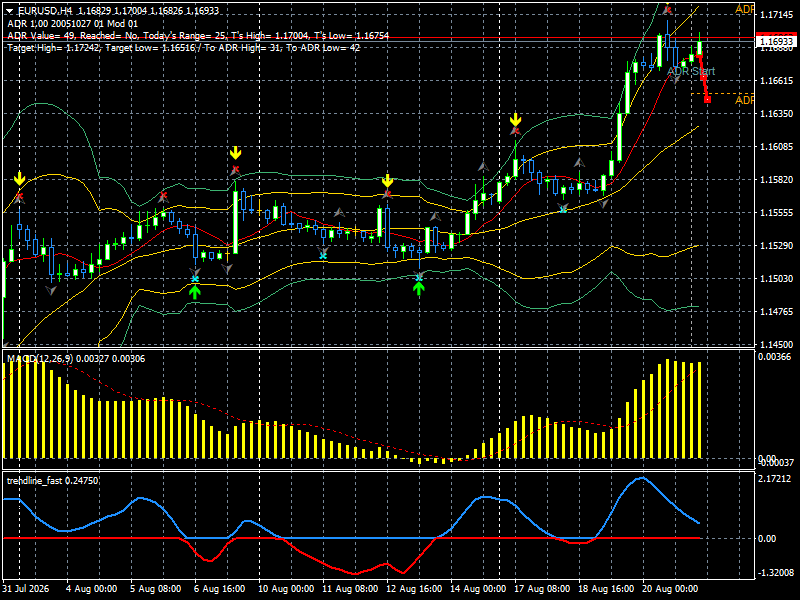
Task: Click the '12 Aug 16:00' time axis label
Action: (x=414, y=589)
